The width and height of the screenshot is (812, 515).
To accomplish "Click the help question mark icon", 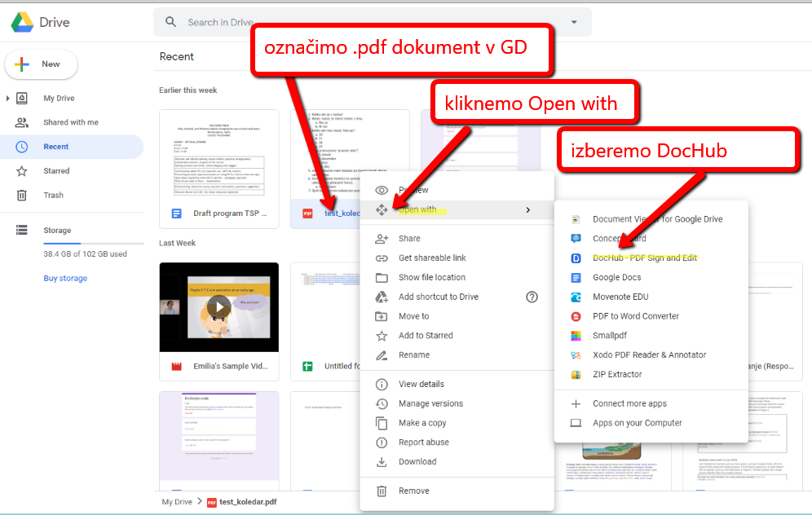I will point(532,297).
